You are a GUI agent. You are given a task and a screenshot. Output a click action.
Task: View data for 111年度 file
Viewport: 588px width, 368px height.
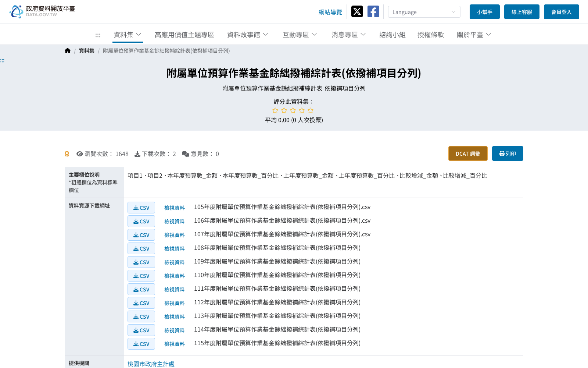coord(175,290)
